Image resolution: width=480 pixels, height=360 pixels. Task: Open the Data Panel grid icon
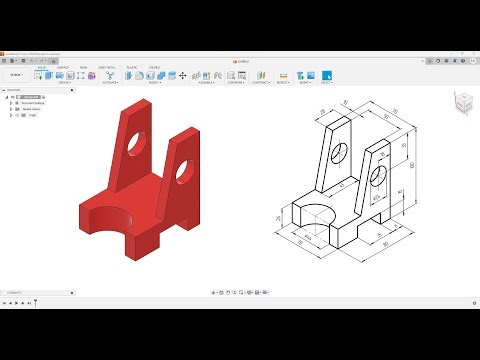coord(4,61)
